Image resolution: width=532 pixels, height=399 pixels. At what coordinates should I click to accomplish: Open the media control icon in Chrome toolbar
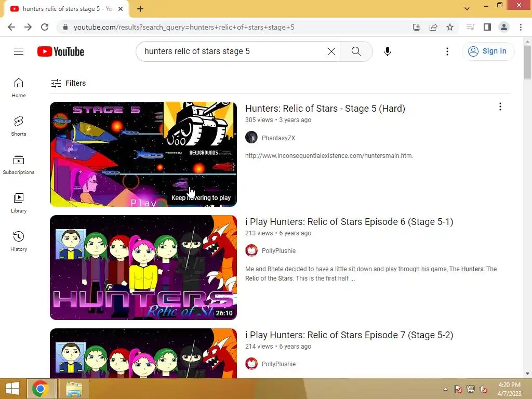point(470,27)
